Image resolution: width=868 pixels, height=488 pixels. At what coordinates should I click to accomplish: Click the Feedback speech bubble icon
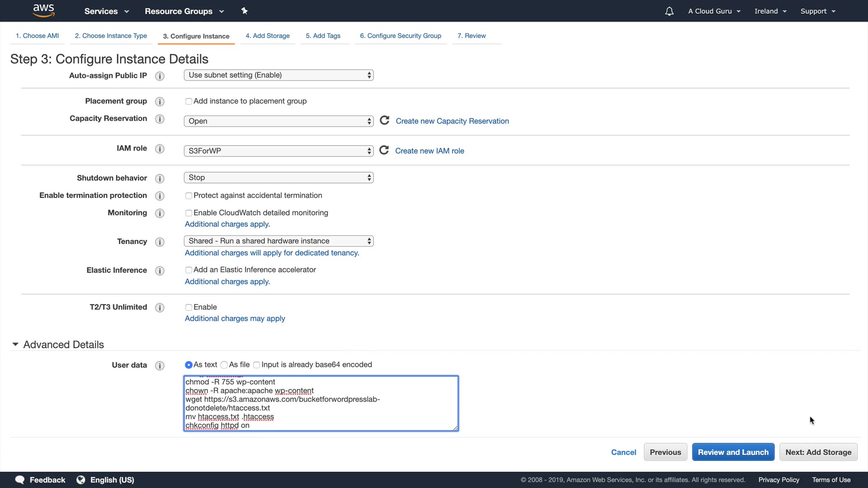(x=20, y=479)
